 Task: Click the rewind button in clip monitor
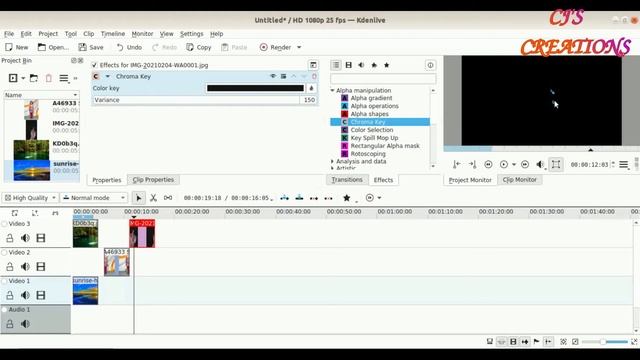(488, 164)
